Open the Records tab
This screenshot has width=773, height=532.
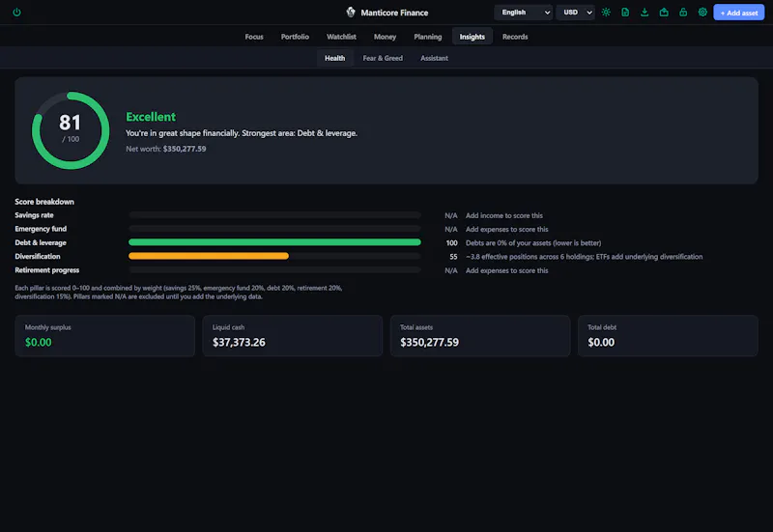515,37
